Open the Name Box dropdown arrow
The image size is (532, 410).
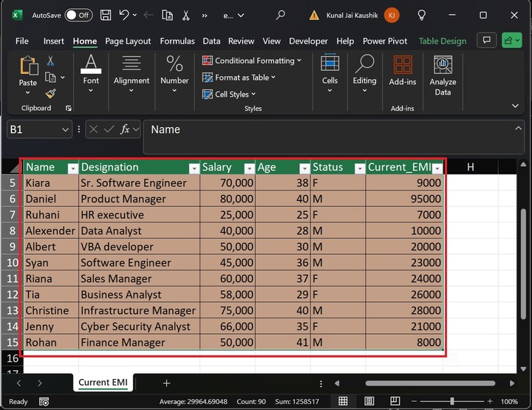click(65, 129)
